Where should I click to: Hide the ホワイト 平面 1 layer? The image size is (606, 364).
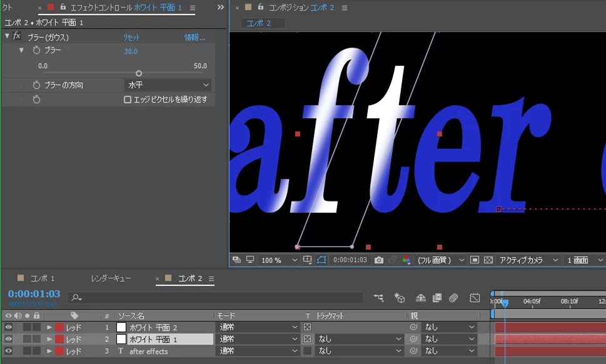8,339
